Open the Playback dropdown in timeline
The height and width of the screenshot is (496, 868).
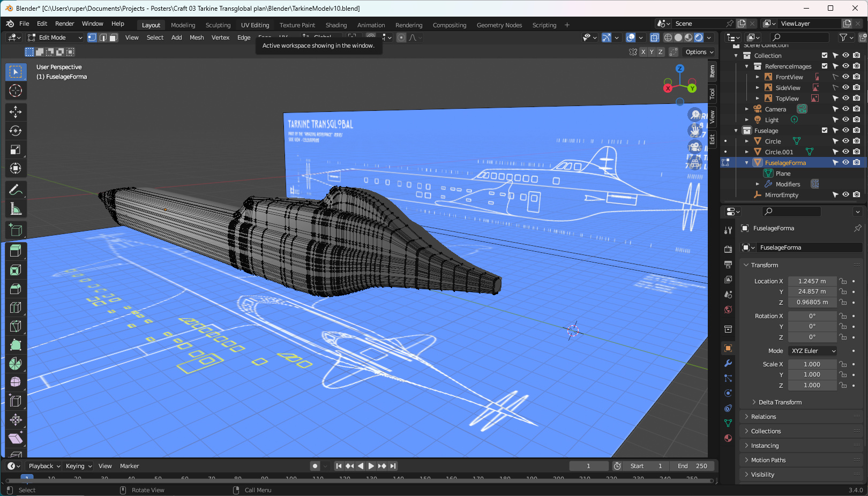pos(44,466)
